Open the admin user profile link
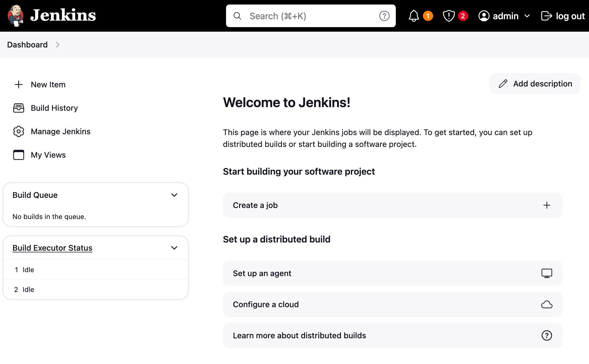The width and height of the screenshot is (589, 364). 506,16
